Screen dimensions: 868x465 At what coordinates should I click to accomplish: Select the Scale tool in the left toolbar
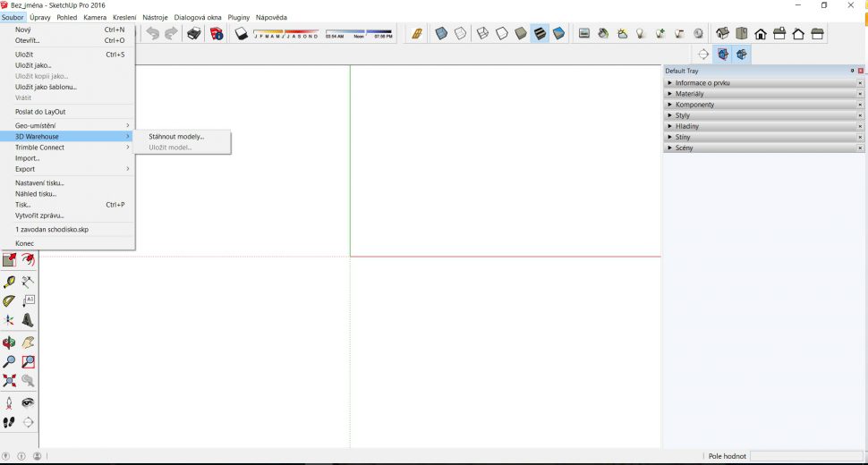pos(10,260)
